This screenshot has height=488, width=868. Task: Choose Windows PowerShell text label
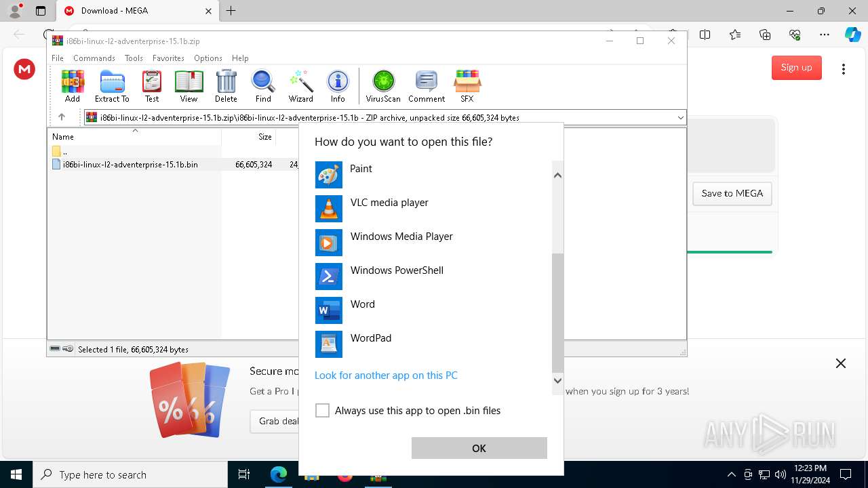coord(397,270)
